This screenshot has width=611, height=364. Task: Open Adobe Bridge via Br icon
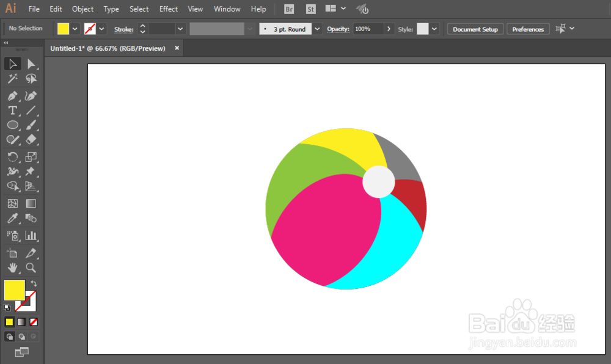pos(289,9)
